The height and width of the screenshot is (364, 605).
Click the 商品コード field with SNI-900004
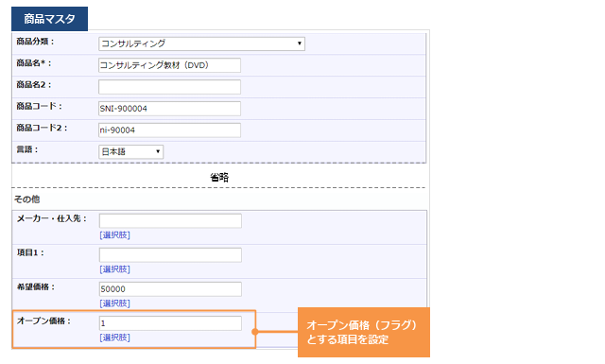pos(170,109)
